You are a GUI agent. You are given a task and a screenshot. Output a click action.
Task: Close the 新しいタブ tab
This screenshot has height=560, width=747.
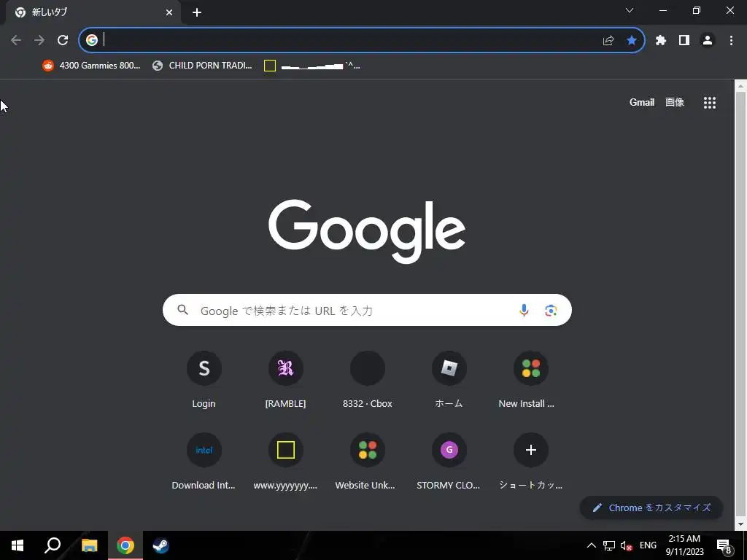[x=169, y=13]
